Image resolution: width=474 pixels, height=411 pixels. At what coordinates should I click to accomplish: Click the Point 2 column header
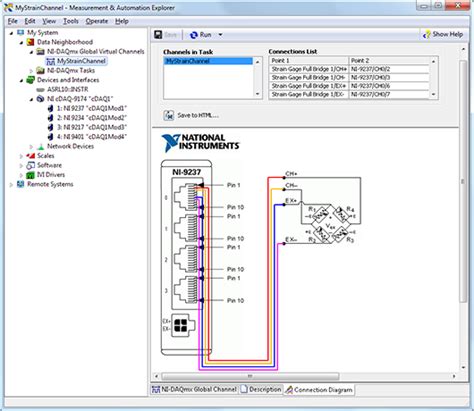click(x=389, y=61)
